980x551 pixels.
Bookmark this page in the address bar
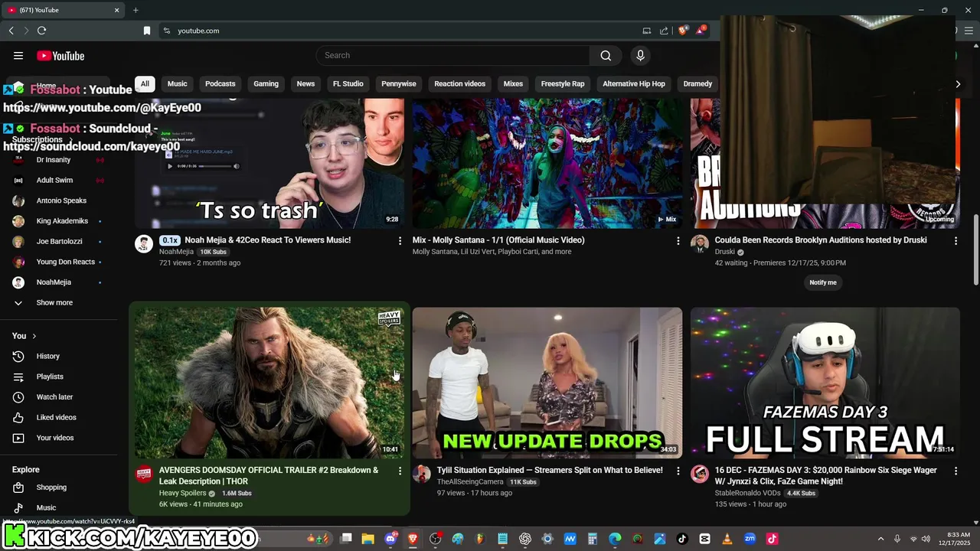(147, 31)
